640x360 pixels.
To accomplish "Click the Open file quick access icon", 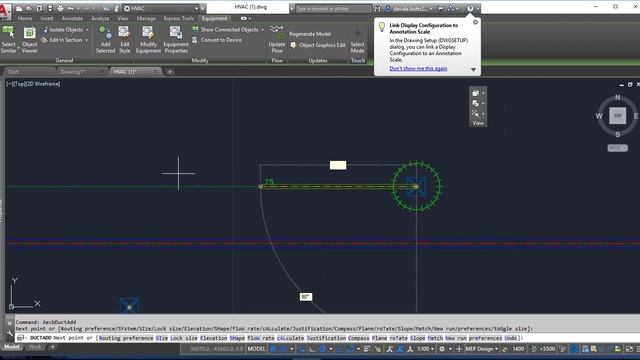I will click(29, 8).
